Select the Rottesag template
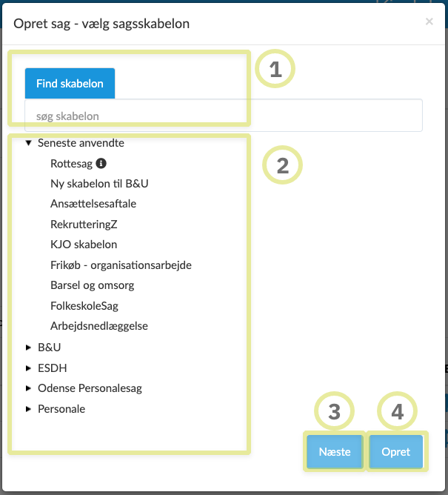The width and height of the screenshot is (448, 495). click(71, 163)
